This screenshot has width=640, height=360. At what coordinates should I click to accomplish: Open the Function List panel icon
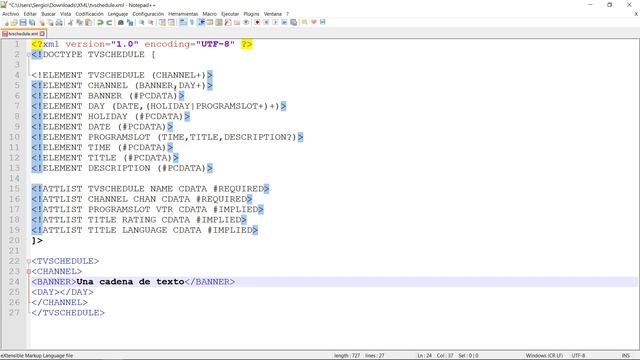(228, 22)
